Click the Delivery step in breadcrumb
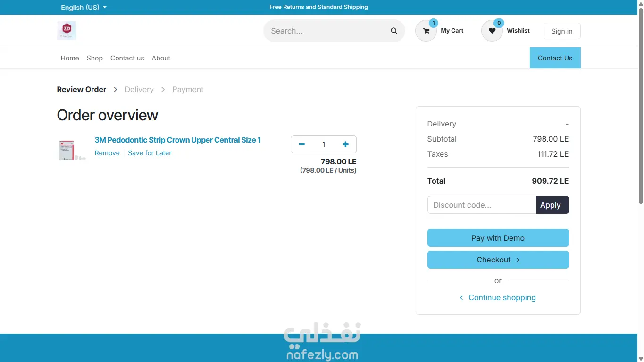Image resolution: width=644 pixels, height=362 pixels. [139, 89]
